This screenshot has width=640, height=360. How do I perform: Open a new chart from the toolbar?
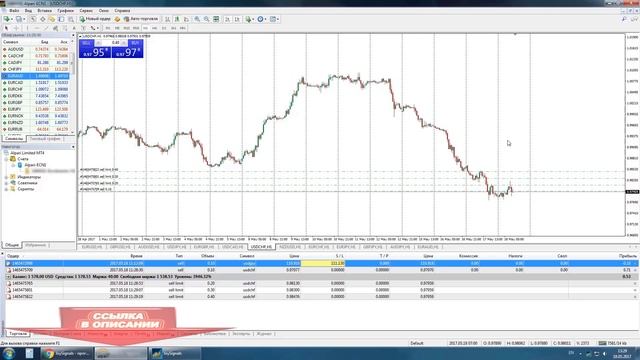[7, 19]
